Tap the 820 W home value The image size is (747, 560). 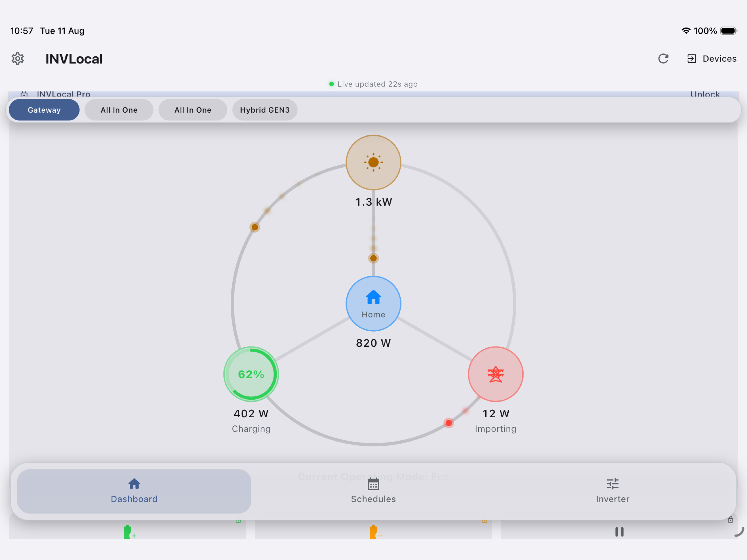[373, 343]
